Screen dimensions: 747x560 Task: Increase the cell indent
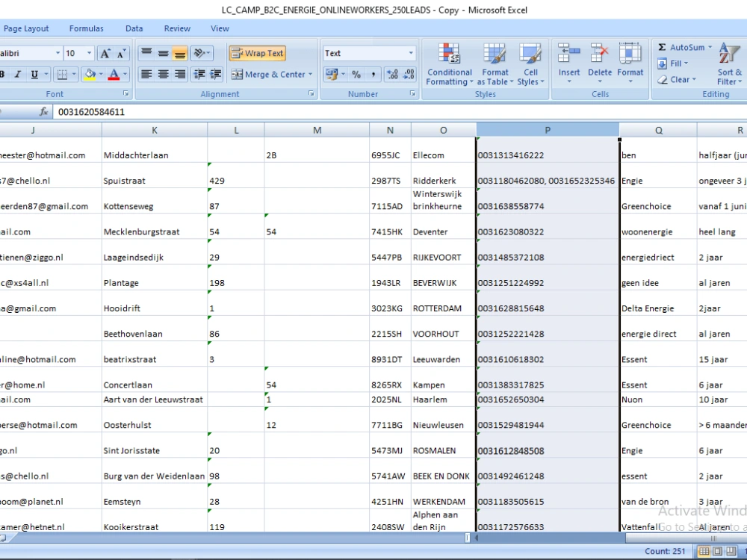215,74
